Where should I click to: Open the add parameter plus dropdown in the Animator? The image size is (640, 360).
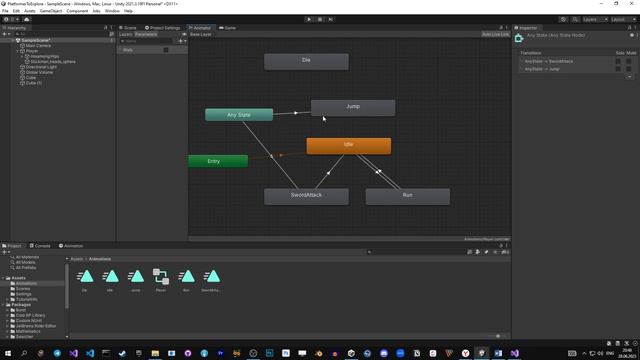tap(182, 41)
